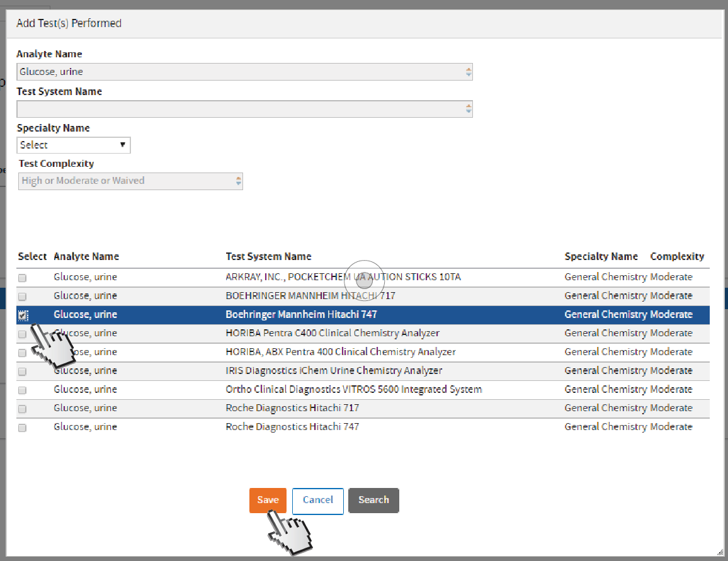Click inside the Test System Name field
The height and width of the screenshot is (561, 728).
239,109
